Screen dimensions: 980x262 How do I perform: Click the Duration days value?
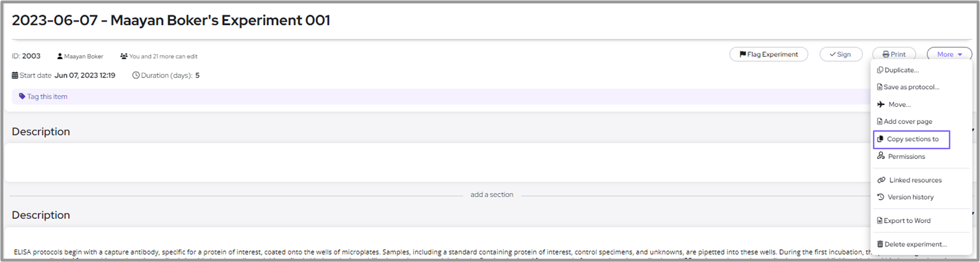point(197,75)
